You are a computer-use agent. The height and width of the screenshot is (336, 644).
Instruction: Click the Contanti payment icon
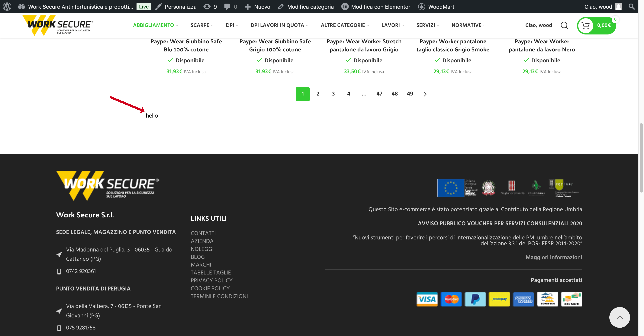point(572,299)
